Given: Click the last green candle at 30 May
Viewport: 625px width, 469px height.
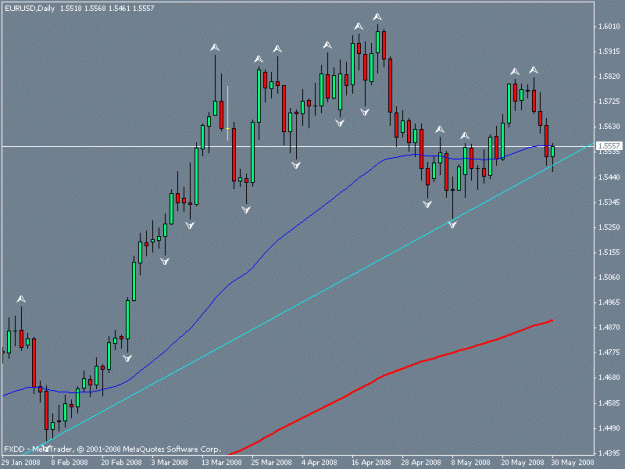Looking at the screenshot, I should pos(552,152).
